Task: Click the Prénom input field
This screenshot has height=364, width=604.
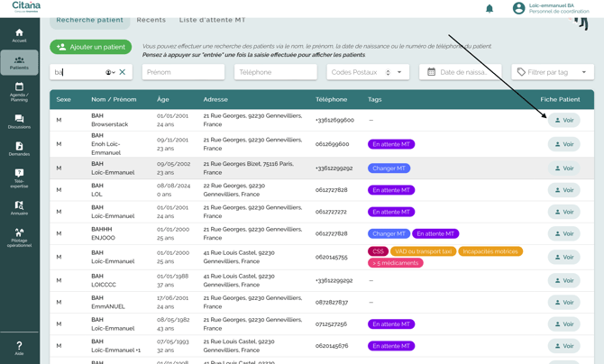Action: click(183, 72)
